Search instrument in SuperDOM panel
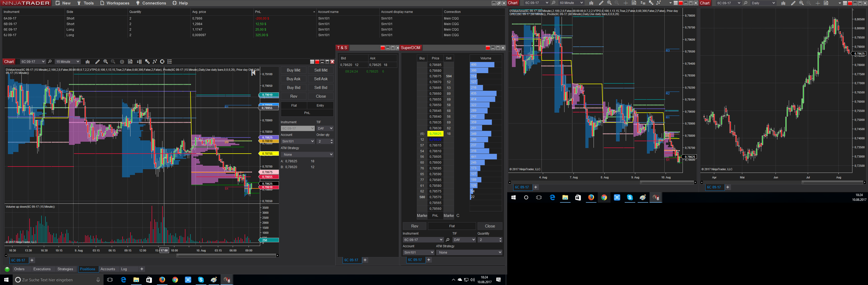This screenshot has height=285, width=868. click(x=447, y=240)
